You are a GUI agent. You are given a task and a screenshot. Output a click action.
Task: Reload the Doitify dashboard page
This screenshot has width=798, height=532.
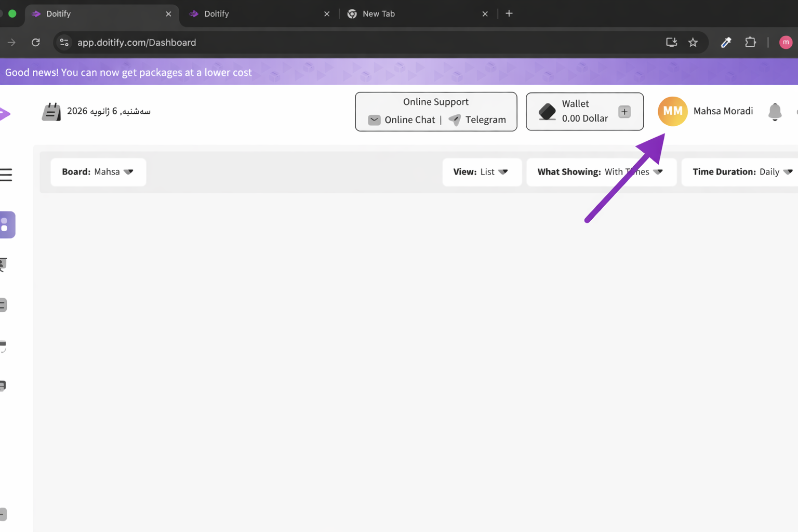36,43
